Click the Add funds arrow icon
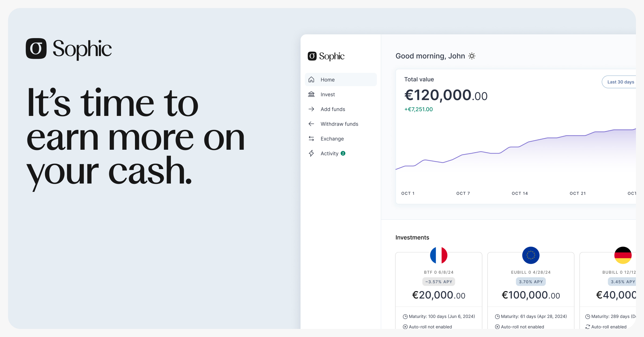644x337 pixels. (311, 109)
